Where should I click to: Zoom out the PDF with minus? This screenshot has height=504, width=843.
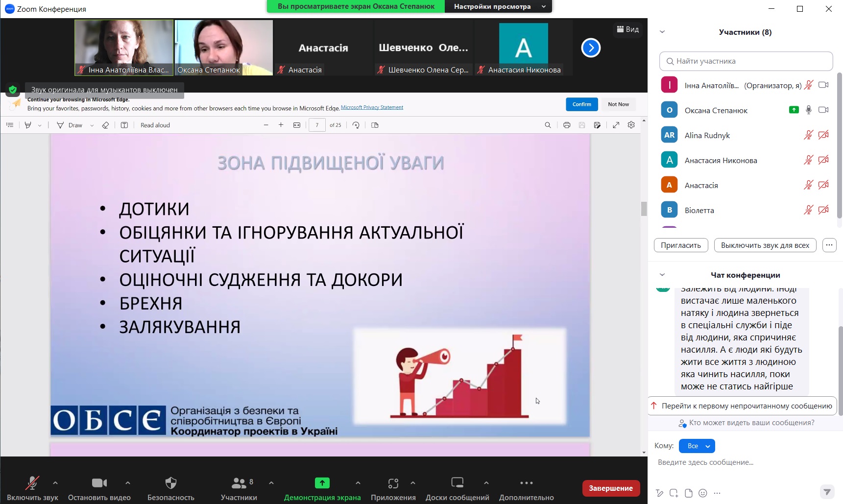tap(266, 125)
